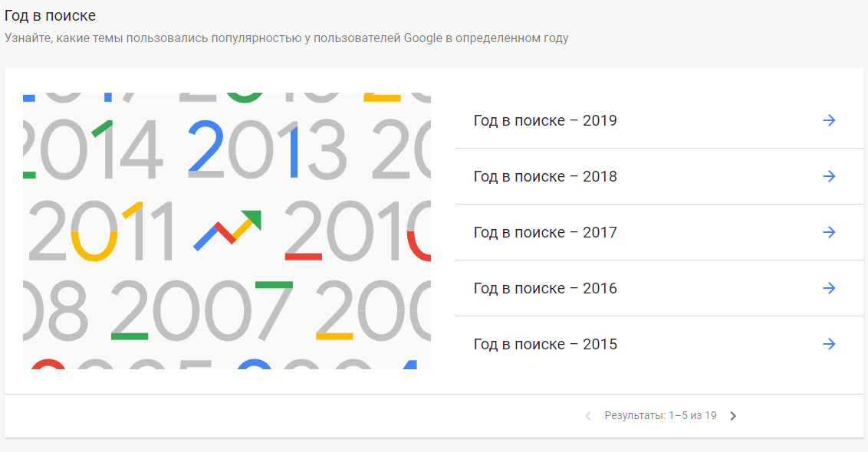Viewport: 868px width, 452px height.
Task: Click the arrow icon beside Год в поиске – 2016
Action: tap(829, 288)
